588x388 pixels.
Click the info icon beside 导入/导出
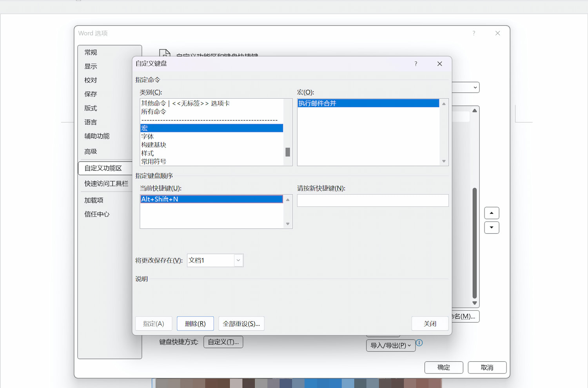(x=419, y=343)
